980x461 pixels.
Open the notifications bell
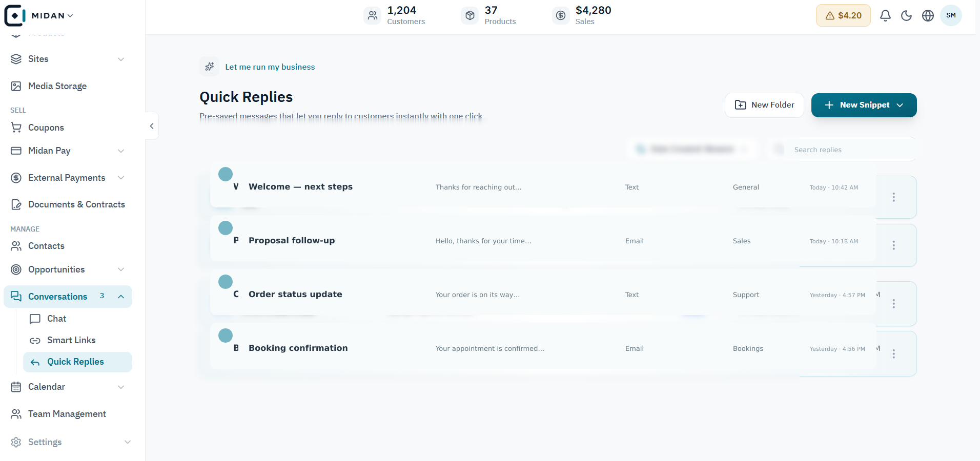(885, 15)
